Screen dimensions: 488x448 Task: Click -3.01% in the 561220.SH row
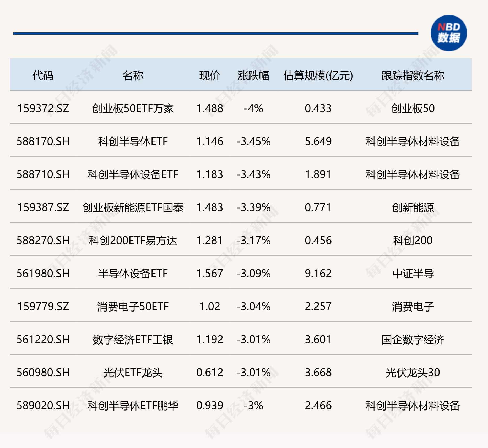(253, 340)
